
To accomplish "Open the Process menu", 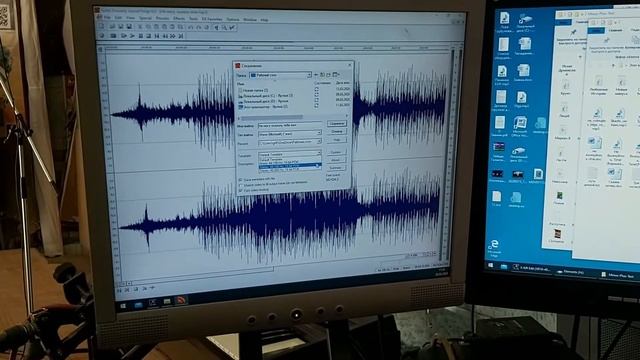I will (x=162, y=19).
